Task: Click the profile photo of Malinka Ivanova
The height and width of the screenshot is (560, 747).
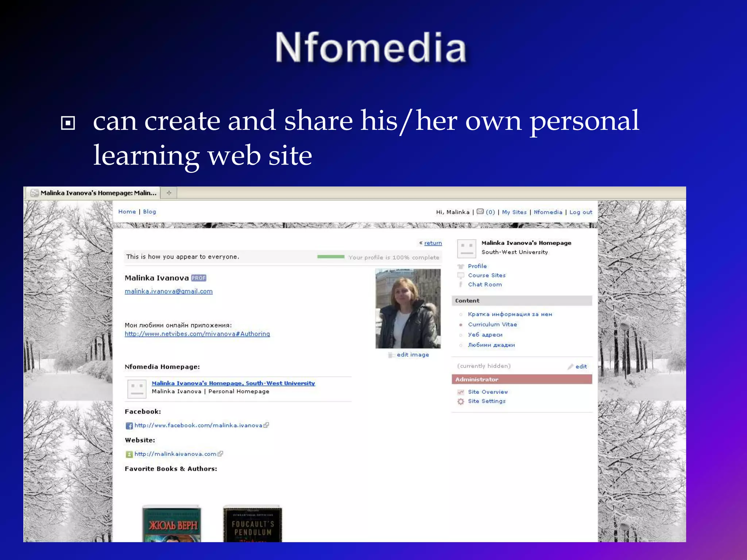Action: (x=408, y=308)
